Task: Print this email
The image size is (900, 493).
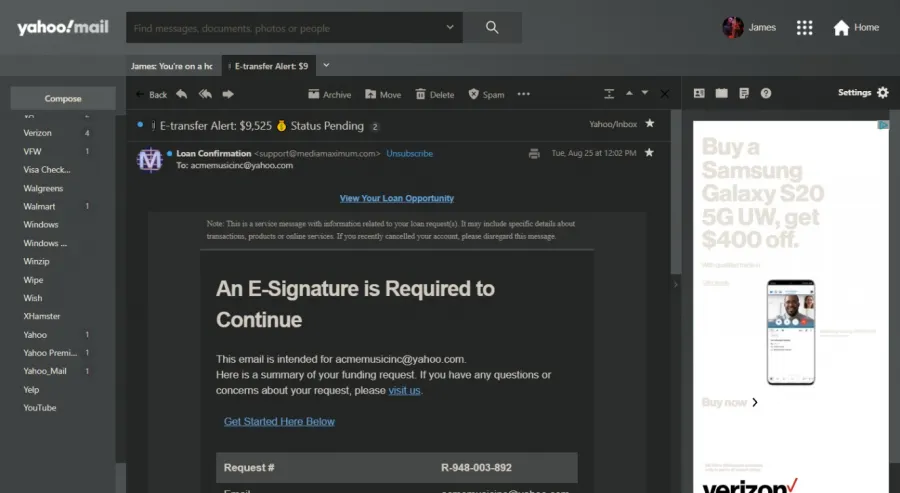Action: pyautogui.click(x=534, y=153)
